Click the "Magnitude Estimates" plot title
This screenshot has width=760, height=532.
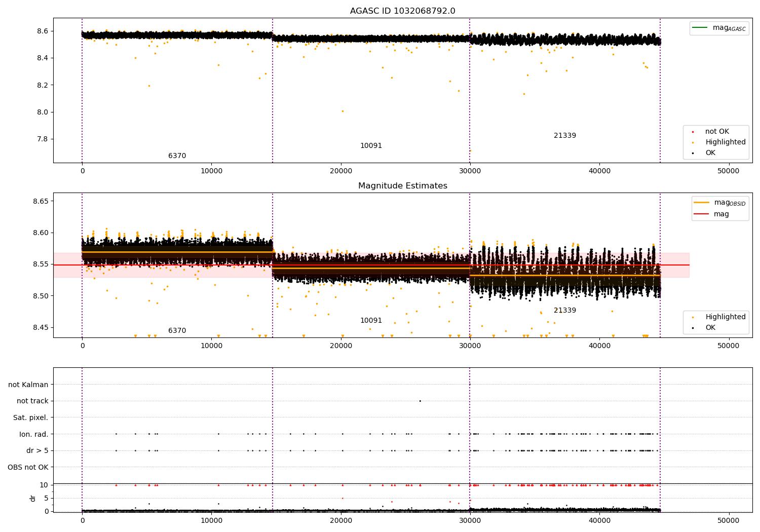[402, 186]
